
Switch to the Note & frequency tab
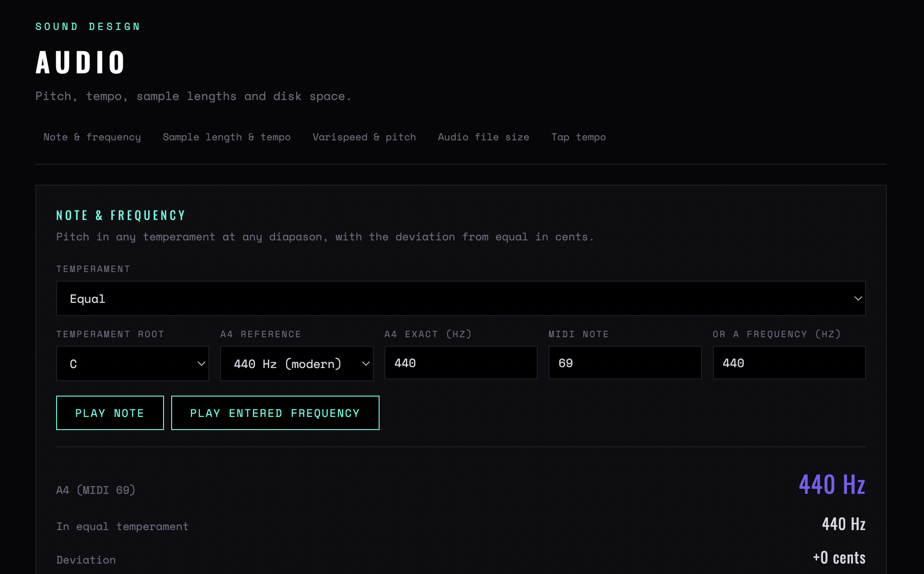(x=92, y=137)
